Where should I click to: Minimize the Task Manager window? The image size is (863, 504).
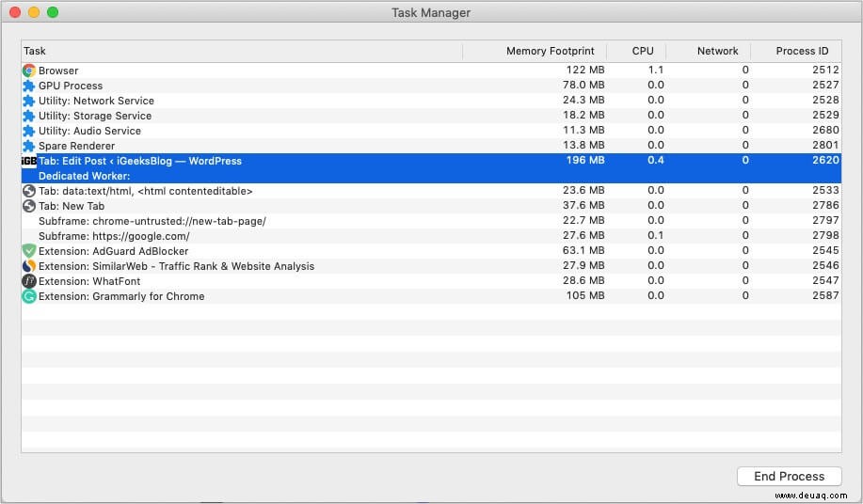(34, 12)
